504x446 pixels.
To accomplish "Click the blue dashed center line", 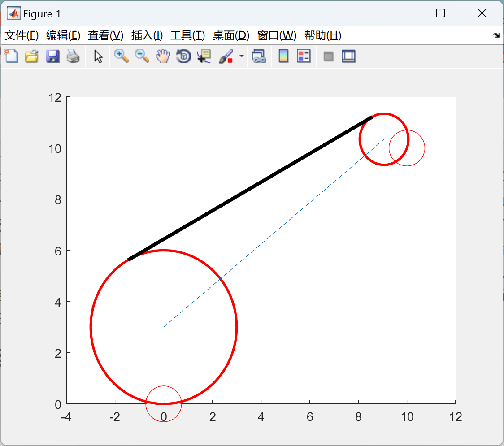I will (274, 233).
